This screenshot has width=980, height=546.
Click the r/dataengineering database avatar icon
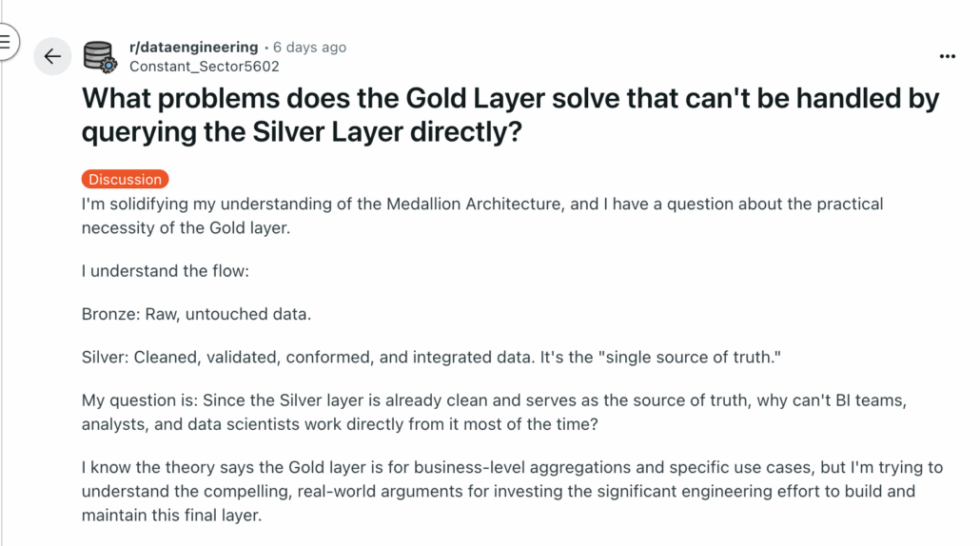click(x=100, y=57)
